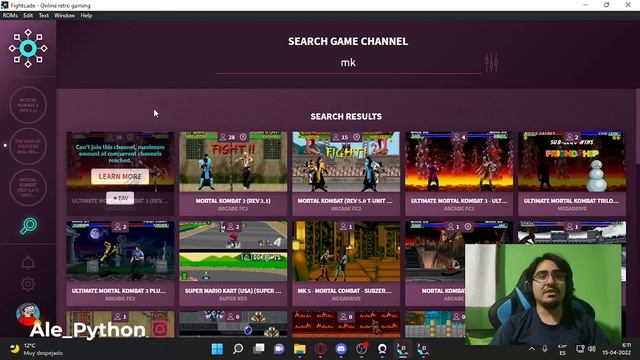The height and width of the screenshot is (360, 640).
Task: Click the 15 players badge on Mortal Kombat Rev 5.0
Action: point(341,137)
